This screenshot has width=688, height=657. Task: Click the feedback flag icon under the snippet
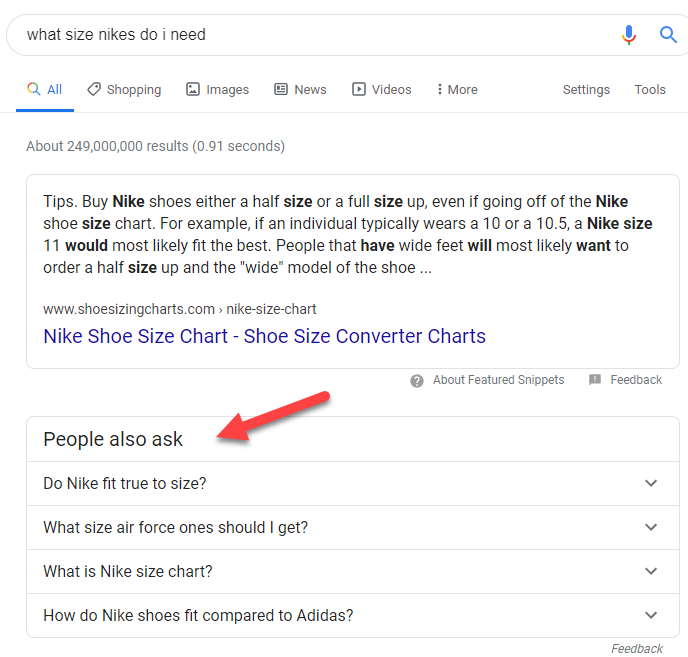point(595,380)
